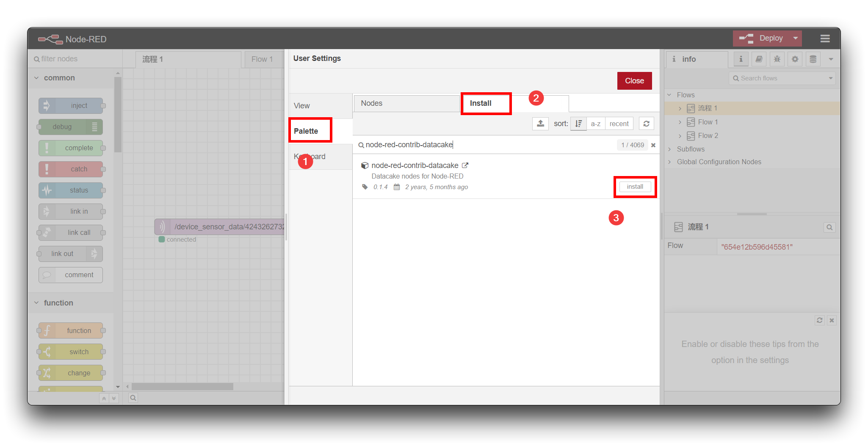
Task: Clear the module search text
Action: [x=653, y=145]
